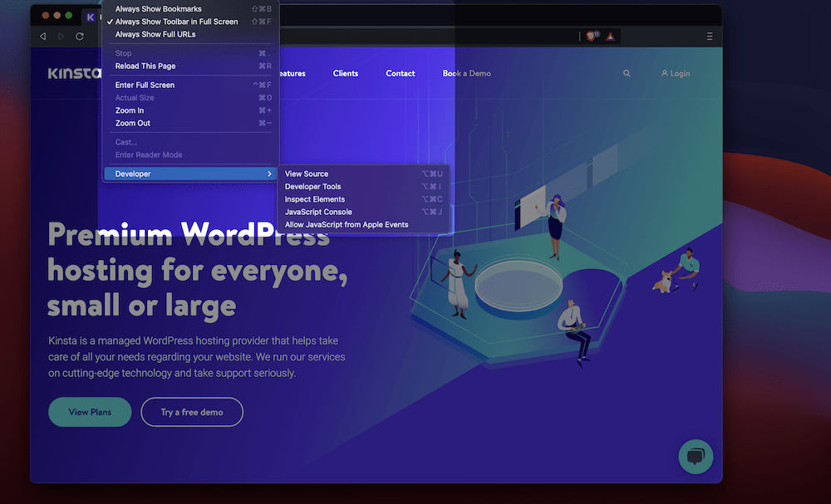
Task: Choose Developer Tools in the submenu
Action: pos(312,187)
